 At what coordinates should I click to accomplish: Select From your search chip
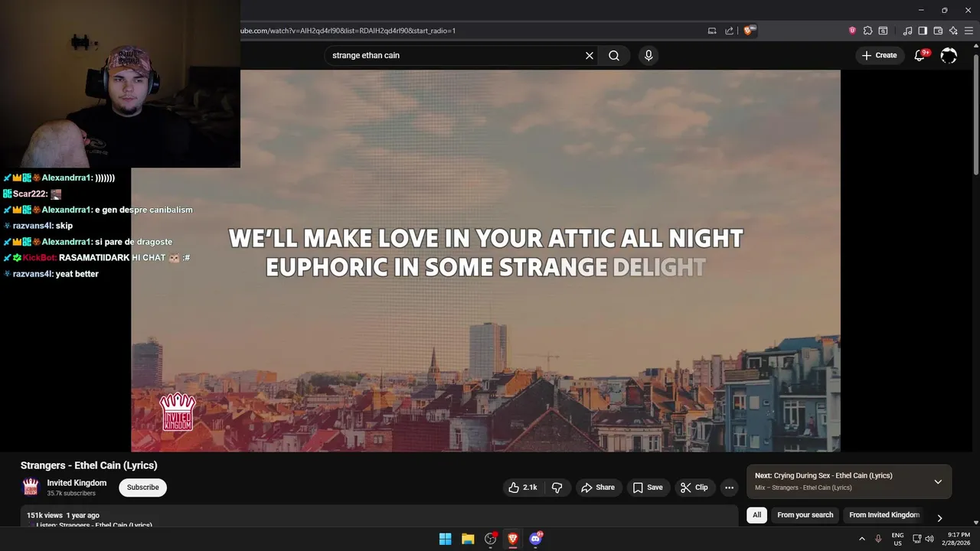805,515
